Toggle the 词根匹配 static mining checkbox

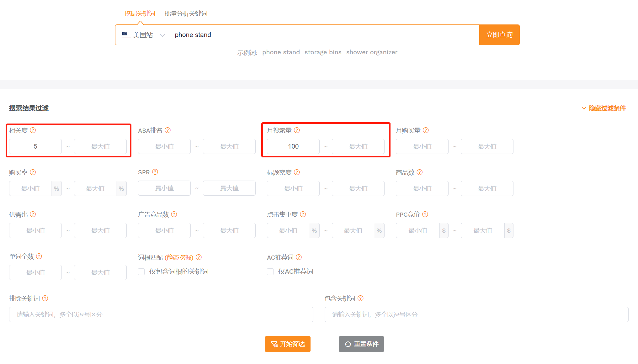141,272
